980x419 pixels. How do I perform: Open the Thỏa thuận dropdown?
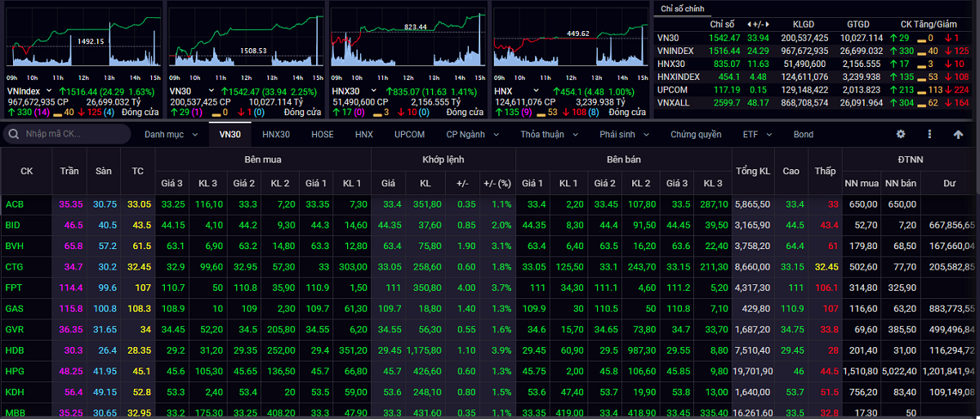tap(549, 134)
